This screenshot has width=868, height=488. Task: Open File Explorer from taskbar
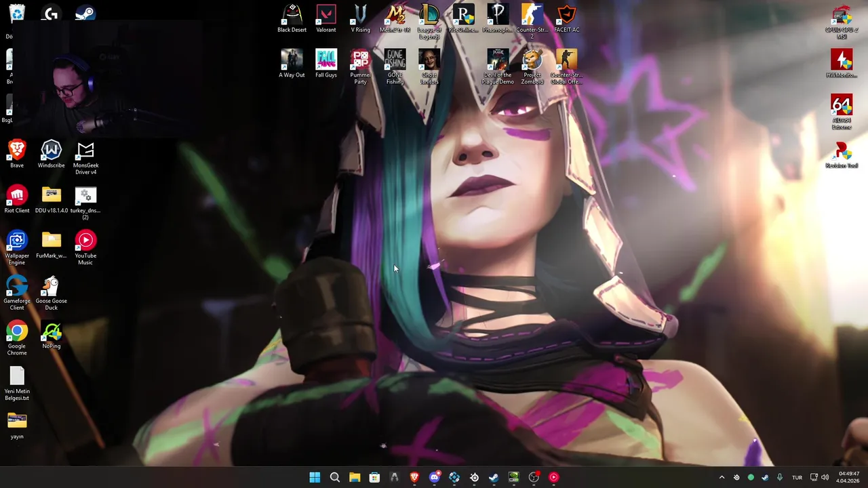click(x=355, y=477)
